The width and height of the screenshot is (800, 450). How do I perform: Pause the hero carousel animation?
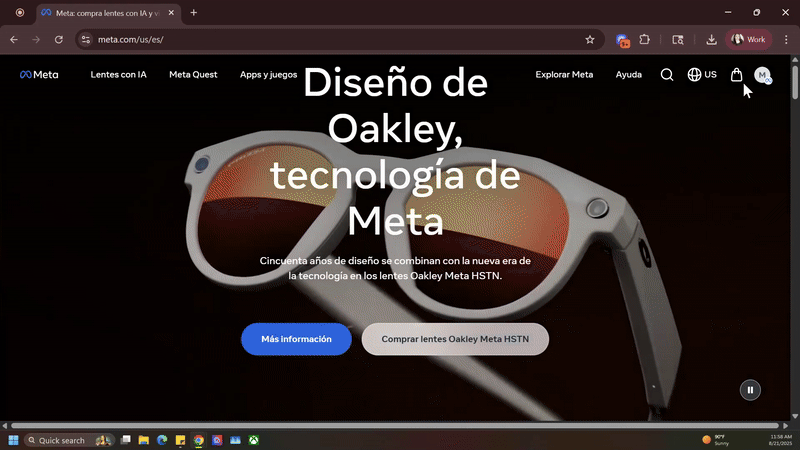(x=750, y=390)
